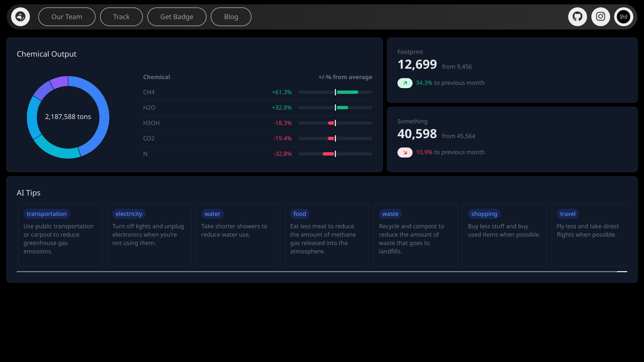Click the travel tip tag
Image resolution: width=644 pixels, height=362 pixels.
coord(568,214)
